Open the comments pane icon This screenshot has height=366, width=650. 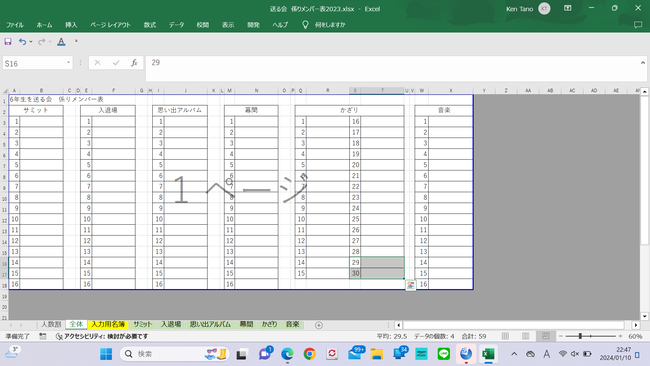click(638, 25)
